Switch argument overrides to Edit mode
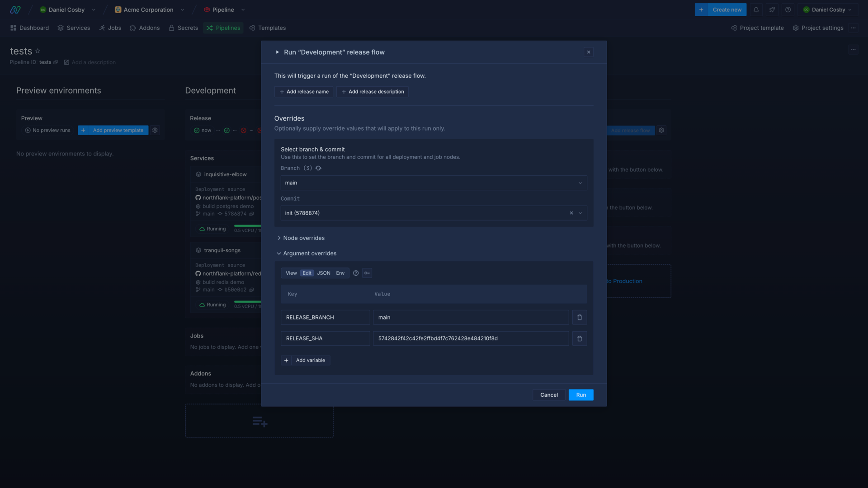 coord(307,273)
